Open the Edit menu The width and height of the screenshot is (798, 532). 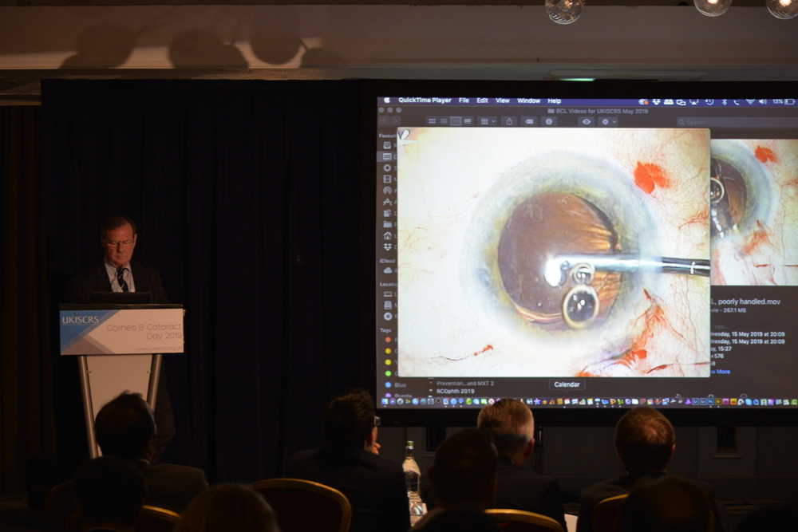click(482, 100)
